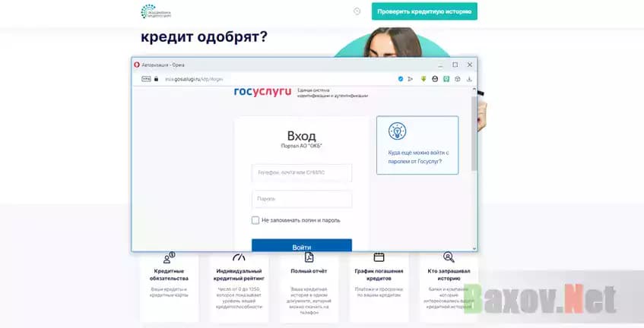Click the esia.gosuslugi.ru address bar URL
The width and height of the screenshot is (644, 328).
194,79
